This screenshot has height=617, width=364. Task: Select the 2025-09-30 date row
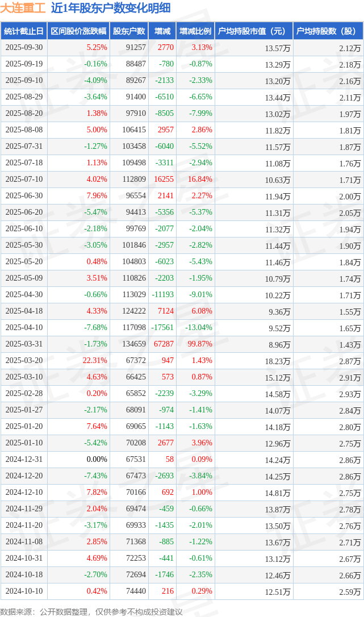[24, 48]
